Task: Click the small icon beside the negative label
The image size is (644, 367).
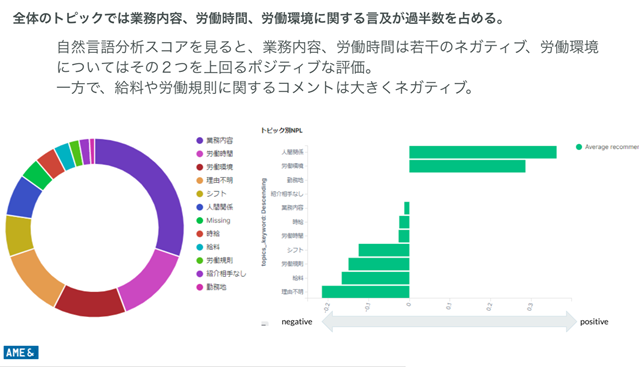Action: (265, 323)
